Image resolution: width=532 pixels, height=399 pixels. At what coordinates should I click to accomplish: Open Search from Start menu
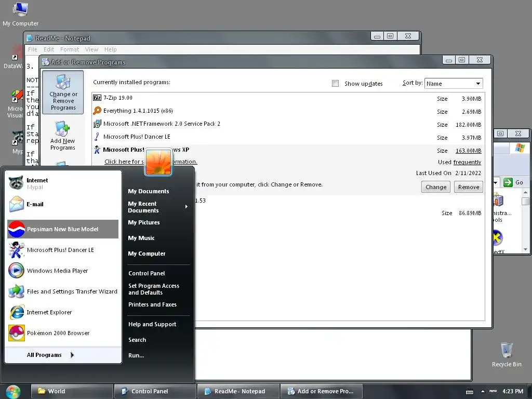pyautogui.click(x=137, y=340)
